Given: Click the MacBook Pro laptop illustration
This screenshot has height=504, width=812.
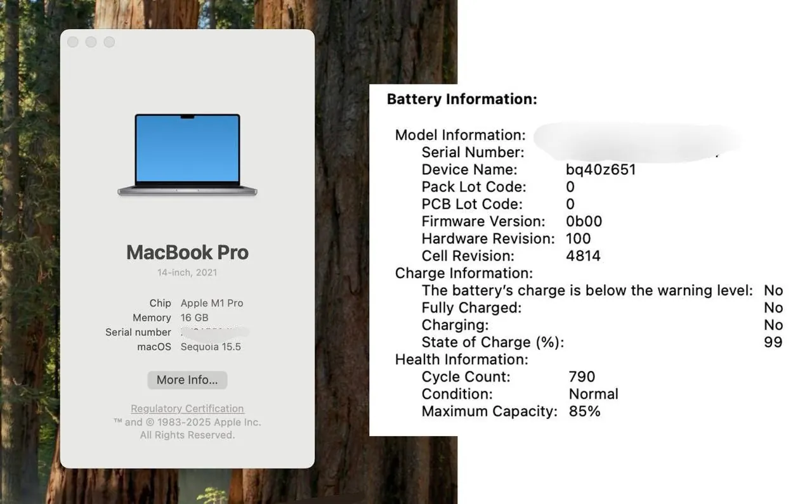Looking at the screenshot, I should pos(187,155).
